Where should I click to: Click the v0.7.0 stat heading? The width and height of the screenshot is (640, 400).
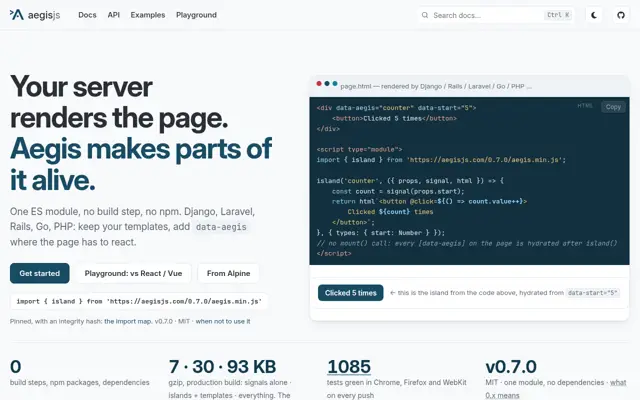[511, 367]
